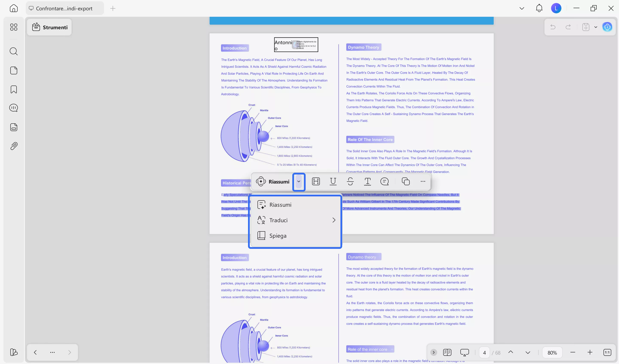Toggle the two-page reading view

[x=447, y=352]
